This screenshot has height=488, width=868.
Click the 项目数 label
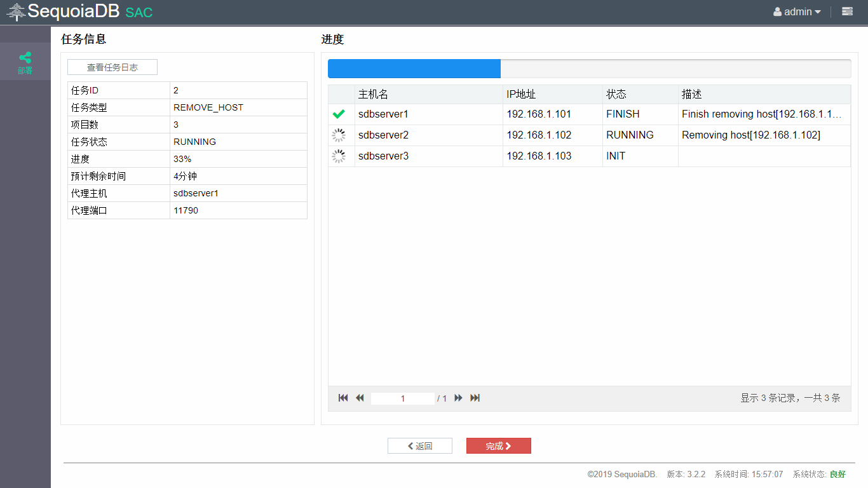tap(85, 125)
